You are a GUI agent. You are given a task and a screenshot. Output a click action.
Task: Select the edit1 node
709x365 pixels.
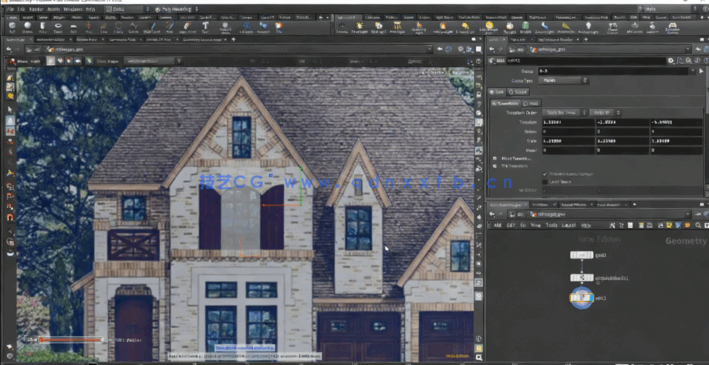[x=582, y=298]
